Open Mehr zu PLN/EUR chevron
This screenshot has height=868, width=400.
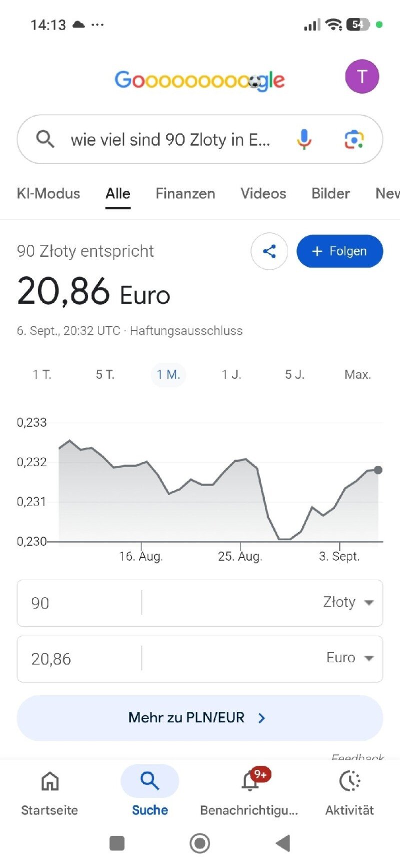pyautogui.click(x=261, y=718)
